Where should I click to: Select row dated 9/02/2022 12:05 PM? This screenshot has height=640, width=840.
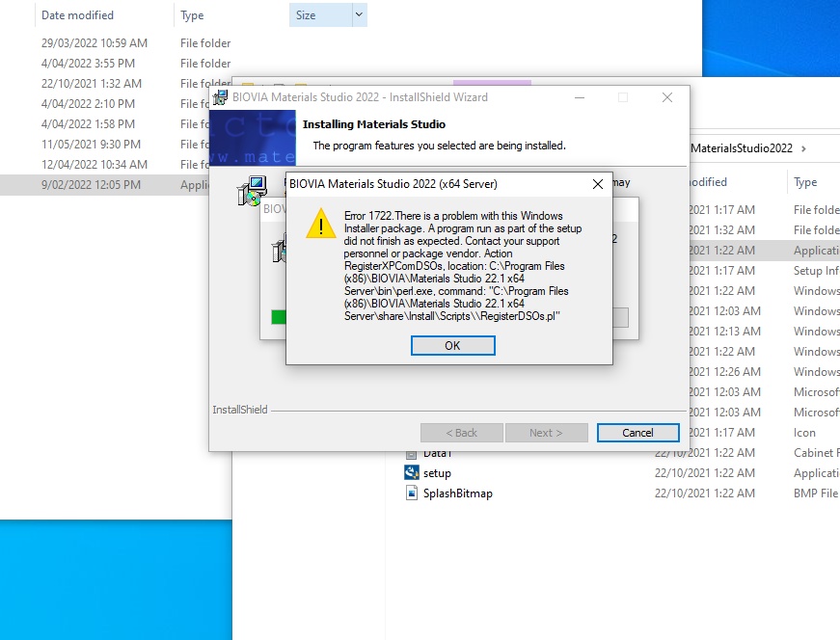coord(104,185)
